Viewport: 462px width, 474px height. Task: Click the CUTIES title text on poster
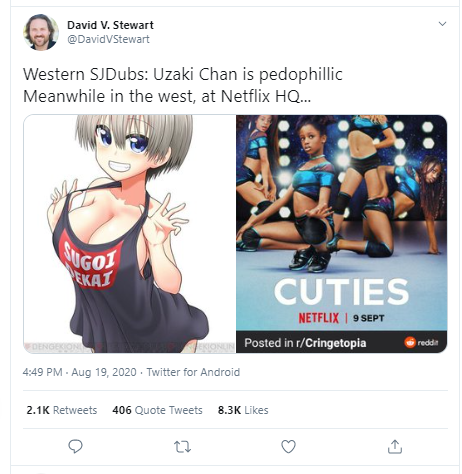tap(341, 292)
